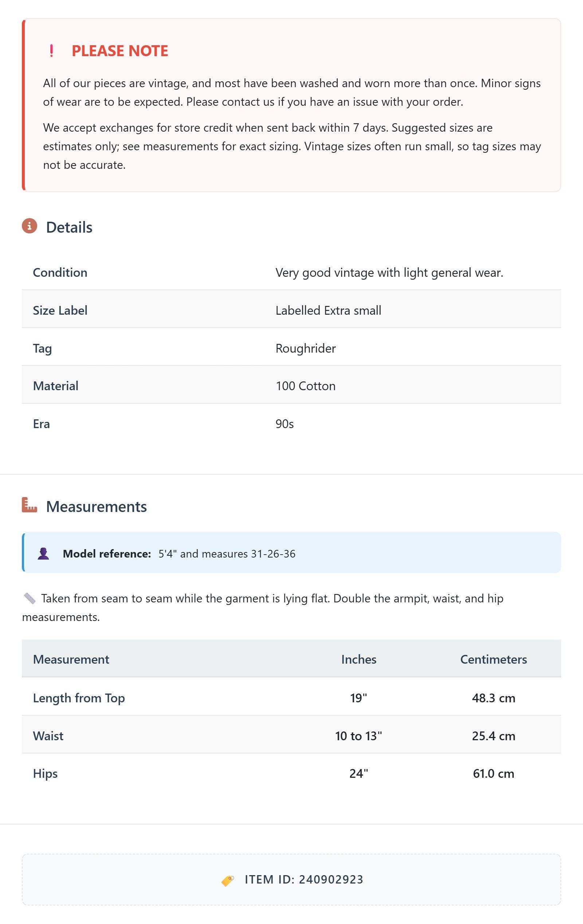
Task: Click the Roughrider tag value
Action: pyautogui.click(x=306, y=348)
